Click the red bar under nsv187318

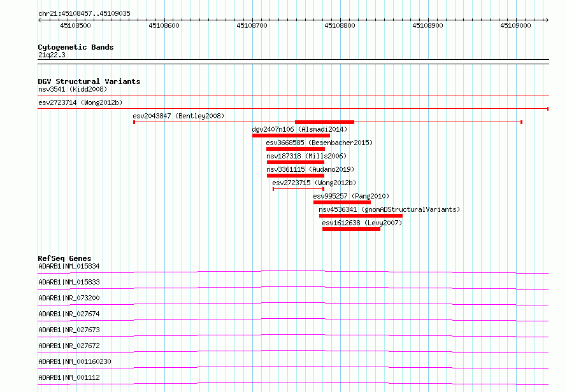click(296, 162)
